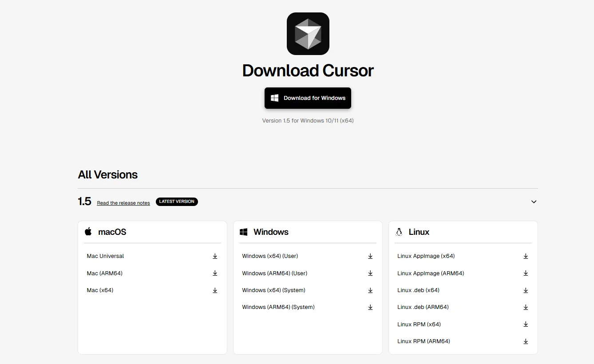
Task: Click the Linux card heading
Action: [x=419, y=232]
